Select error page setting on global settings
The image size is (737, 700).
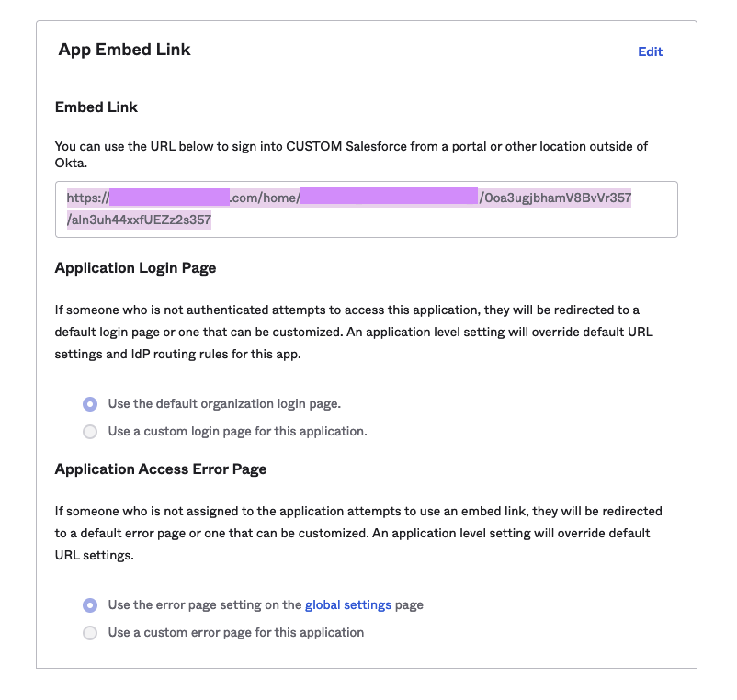[89, 605]
